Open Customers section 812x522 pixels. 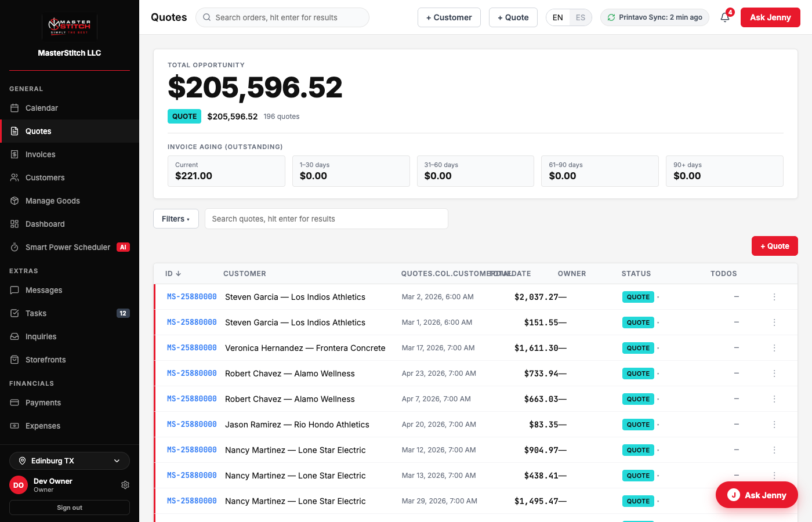pos(70,177)
